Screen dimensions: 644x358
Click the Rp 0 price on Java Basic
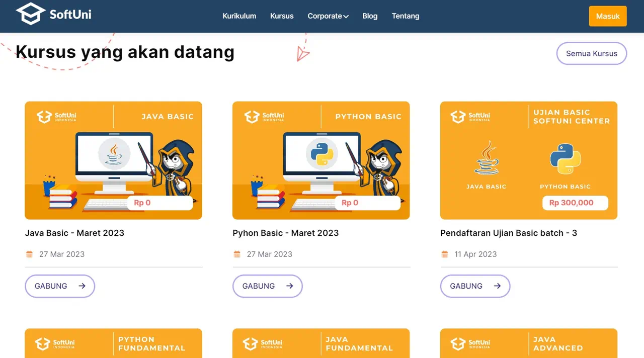tap(142, 203)
